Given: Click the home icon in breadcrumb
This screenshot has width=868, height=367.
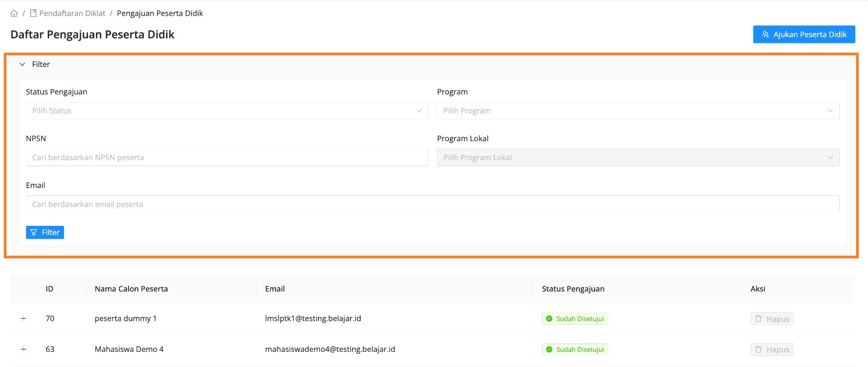Looking at the screenshot, I should [14, 14].
